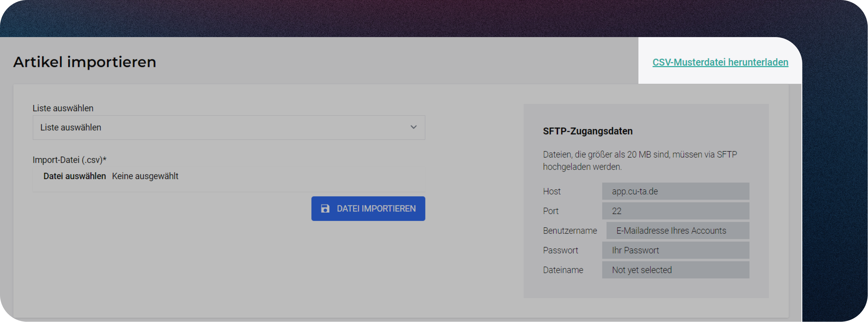Open the CSV-Musterdatei herunterladen link
The image size is (868, 322).
click(720, 62)
